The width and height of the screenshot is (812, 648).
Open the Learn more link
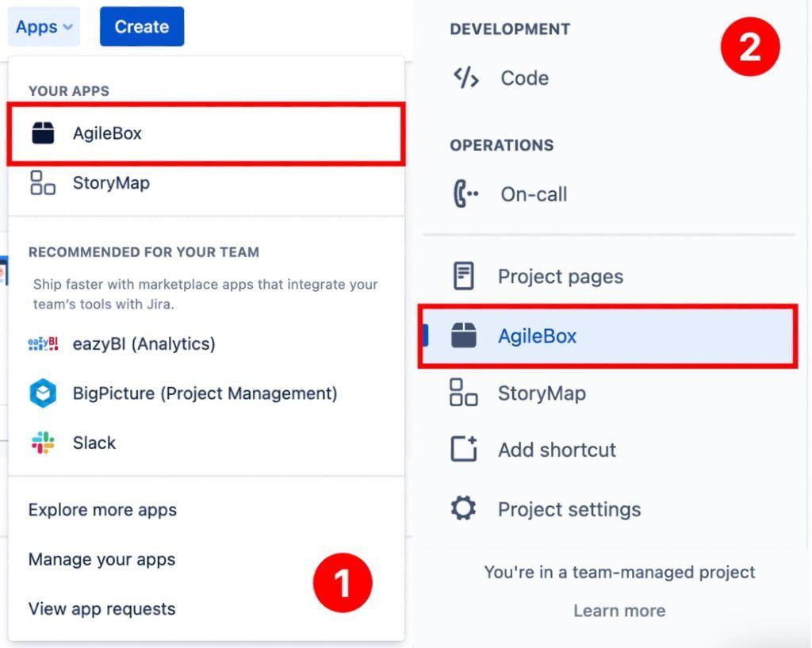click(619, 611)
